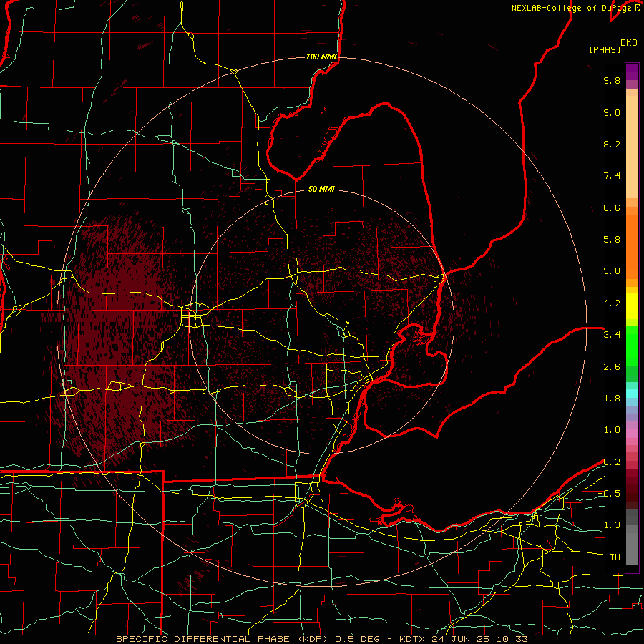The height and width of the screenshot is (644, 644).
Task: Click the '24 JUN 25 10:33' timestamp
Action: (479, 639)
